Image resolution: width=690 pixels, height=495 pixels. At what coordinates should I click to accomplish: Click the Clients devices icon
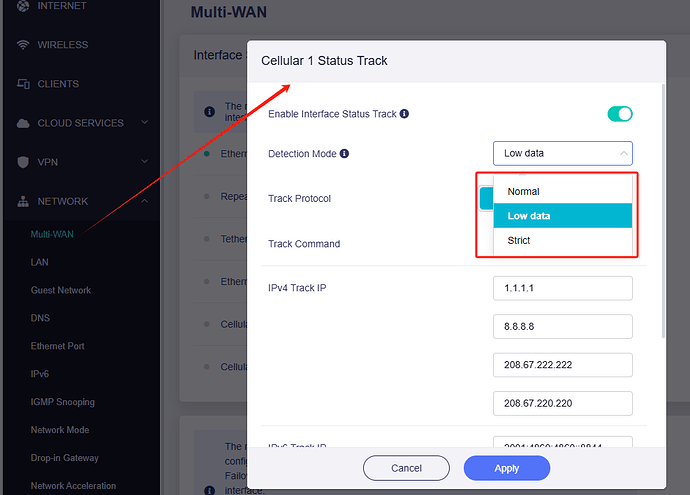tap(23, 84)
